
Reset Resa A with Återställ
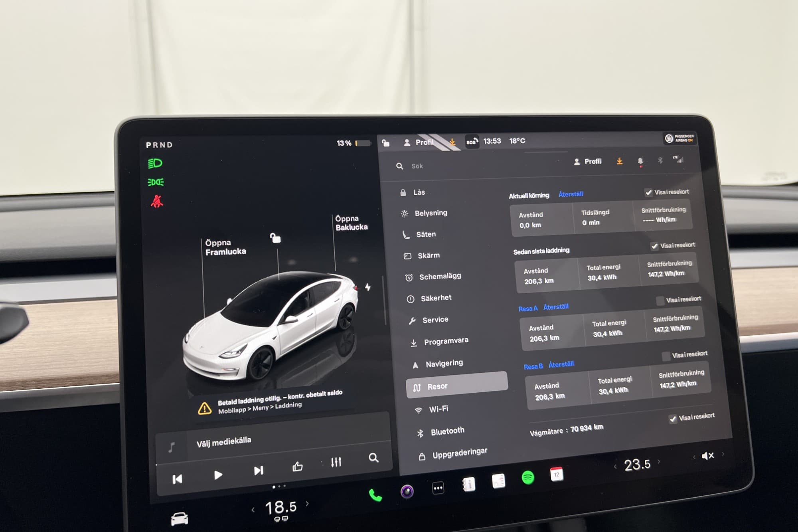click(556, 307)
